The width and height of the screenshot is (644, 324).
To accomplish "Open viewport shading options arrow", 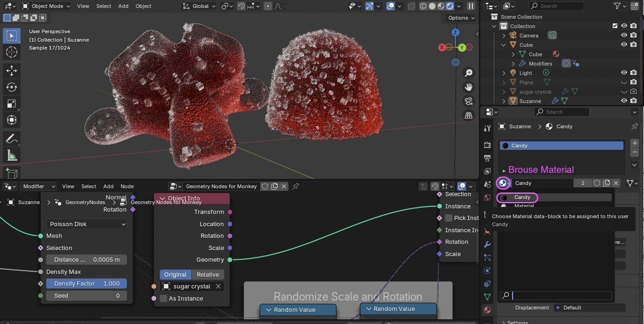I will click(458, 6).
